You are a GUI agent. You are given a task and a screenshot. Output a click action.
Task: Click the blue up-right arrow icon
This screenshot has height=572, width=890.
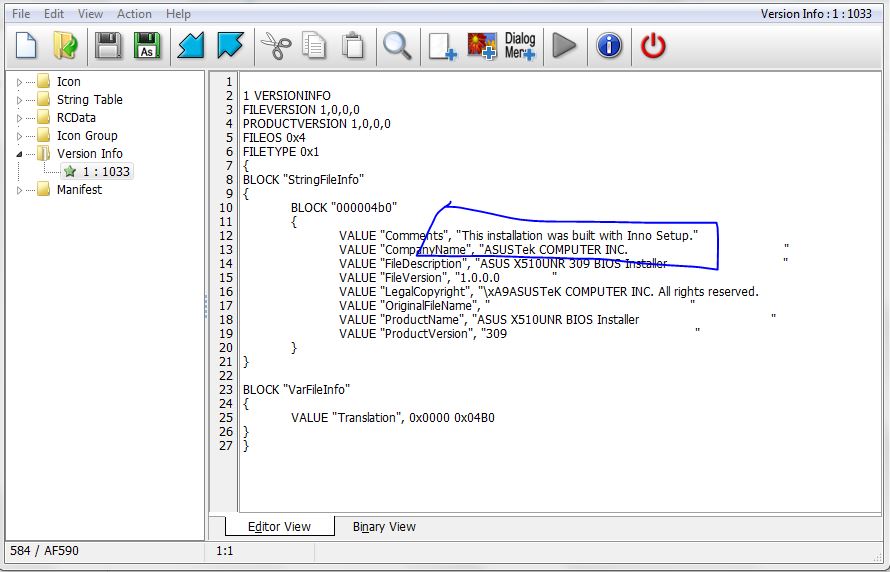230,45
